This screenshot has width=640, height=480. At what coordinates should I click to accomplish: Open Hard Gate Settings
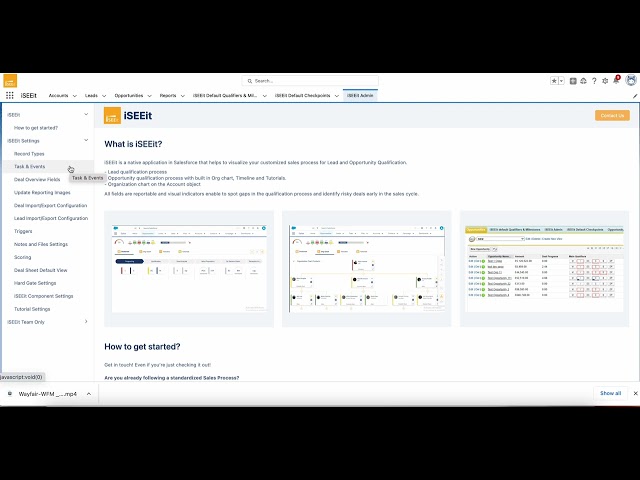click(x=35, y=283)
